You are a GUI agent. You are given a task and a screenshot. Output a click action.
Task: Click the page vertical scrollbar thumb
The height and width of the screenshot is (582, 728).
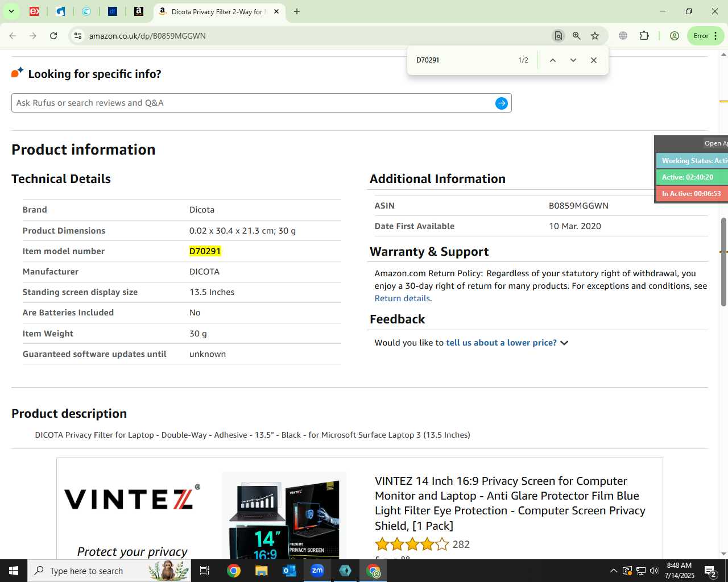(x=723, y=261)
